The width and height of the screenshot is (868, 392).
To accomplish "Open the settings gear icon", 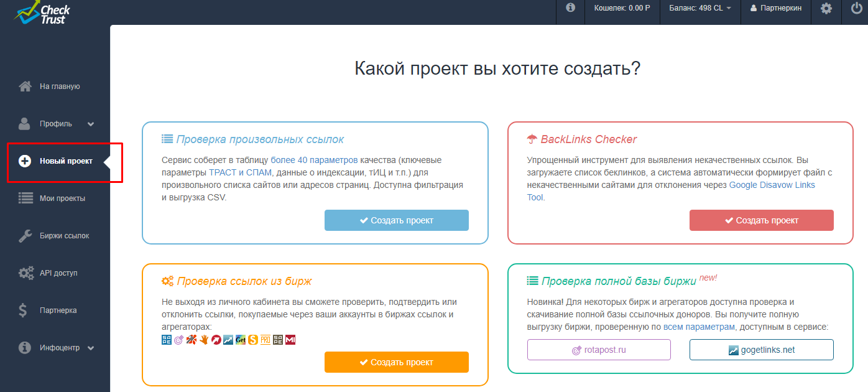I will (x=826, y=9).
